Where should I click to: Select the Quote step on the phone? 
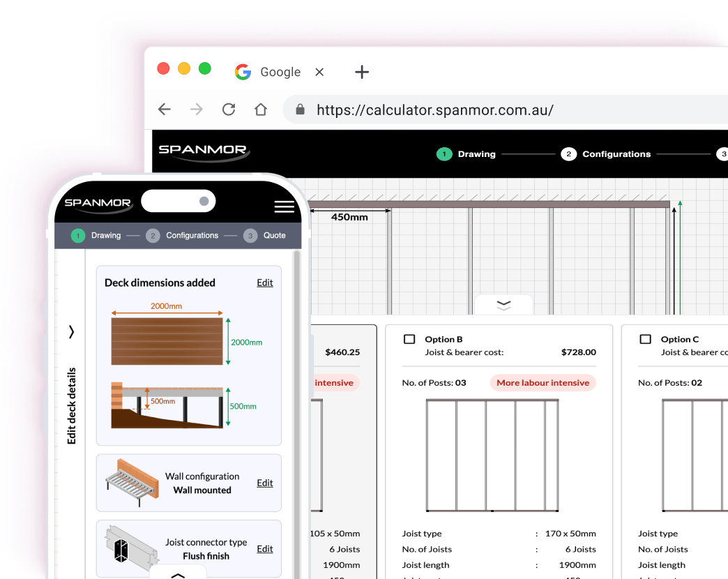point(264,235)
